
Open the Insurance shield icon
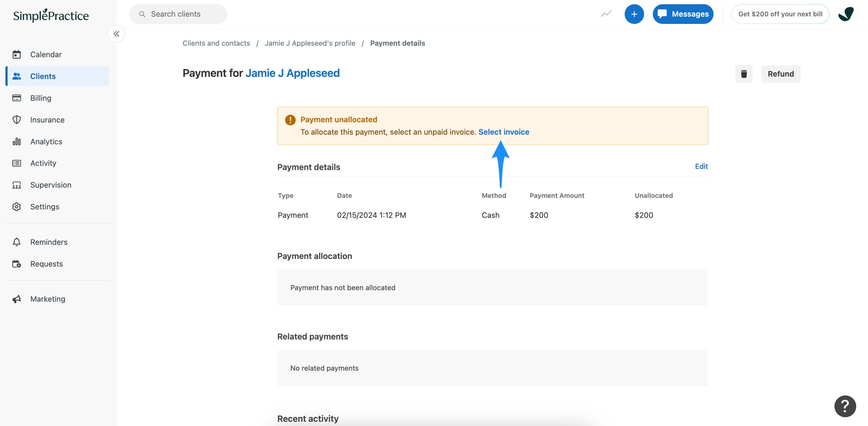(17, 120)
